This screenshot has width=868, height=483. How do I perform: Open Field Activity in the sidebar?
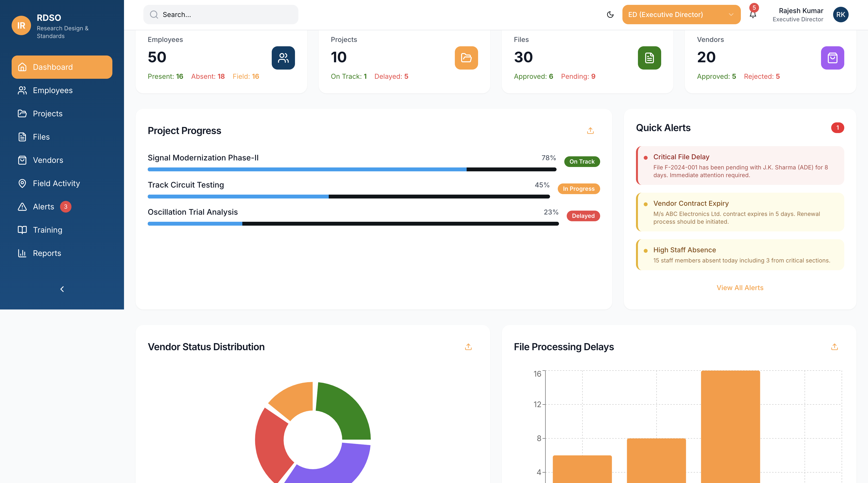coord(62,183)
